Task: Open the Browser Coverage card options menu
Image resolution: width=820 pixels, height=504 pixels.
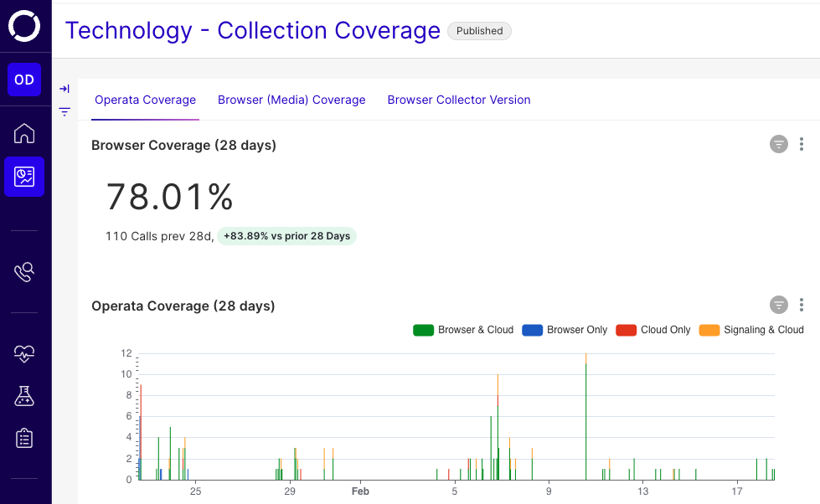Action: tap(802, 144)
